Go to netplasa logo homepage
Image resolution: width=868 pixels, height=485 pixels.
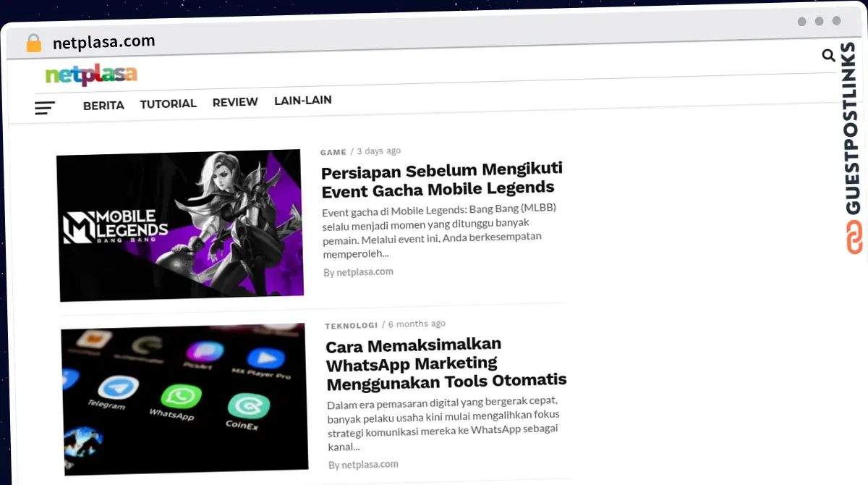click(91, 75)
